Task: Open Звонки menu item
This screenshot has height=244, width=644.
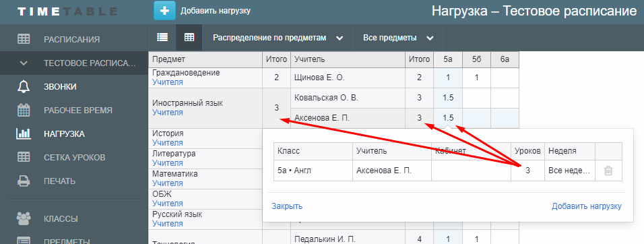Action: coord(60,87)
